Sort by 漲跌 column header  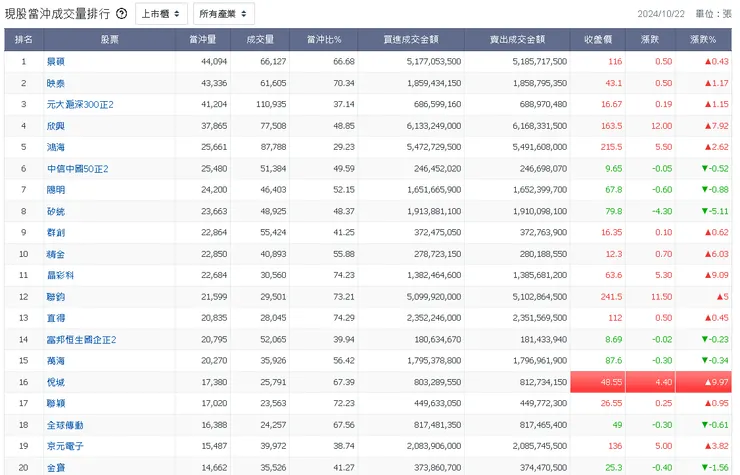650,40
